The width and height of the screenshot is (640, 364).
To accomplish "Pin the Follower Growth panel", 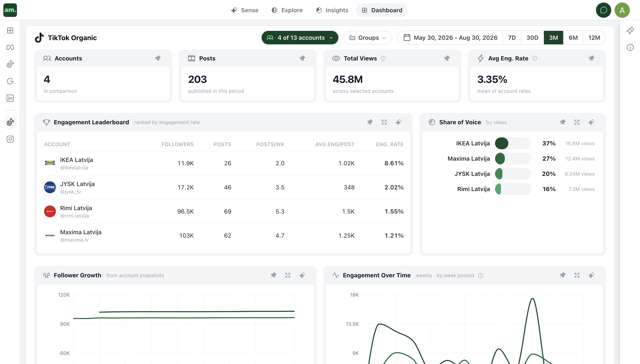I will (x=274, y=275).
